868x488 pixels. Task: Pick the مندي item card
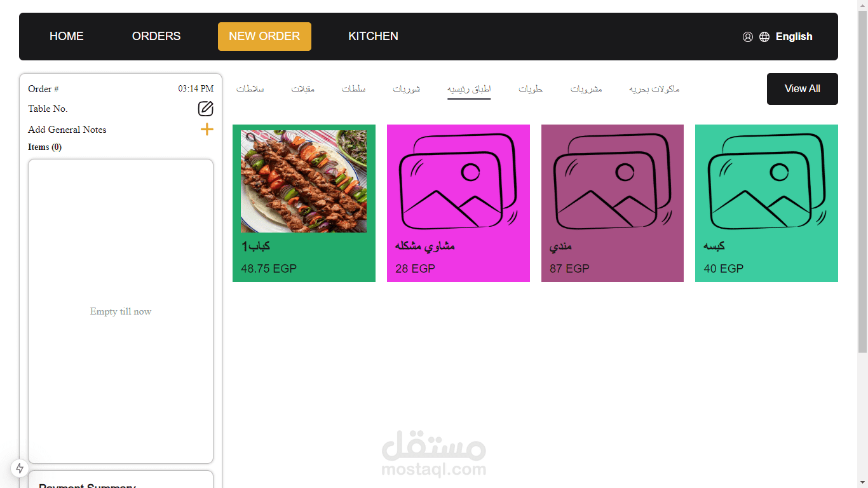[613, 203]
